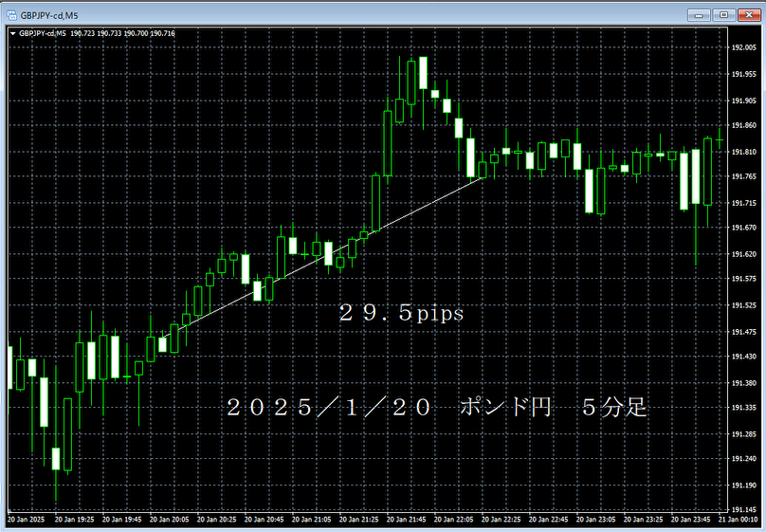Close the GBPJPY-cd,M5 chart window
The height and width of the screenshot is (532, 766).
pyautogui.click(x=749, y=15)
